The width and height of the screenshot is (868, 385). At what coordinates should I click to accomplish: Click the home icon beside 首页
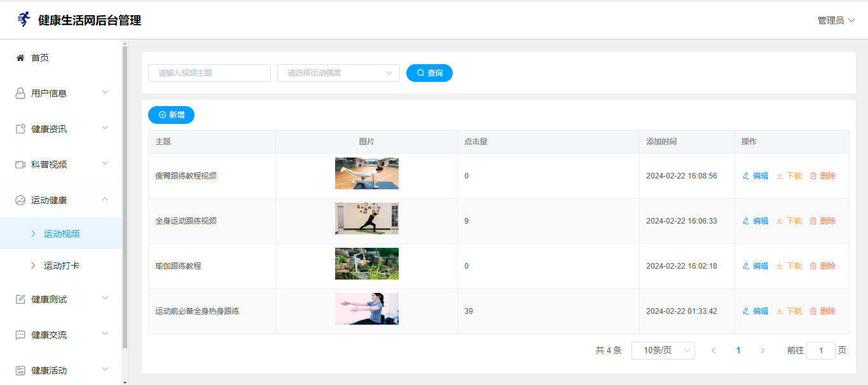tap(20, 58)
